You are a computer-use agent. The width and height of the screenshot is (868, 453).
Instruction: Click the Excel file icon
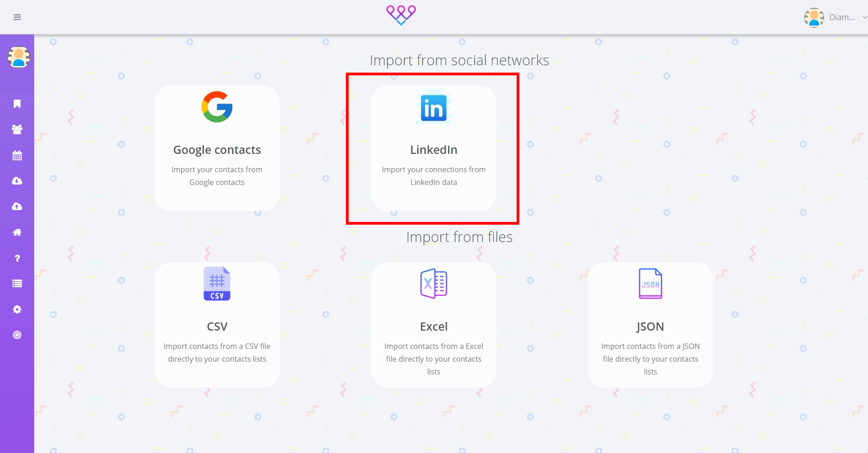434,284
